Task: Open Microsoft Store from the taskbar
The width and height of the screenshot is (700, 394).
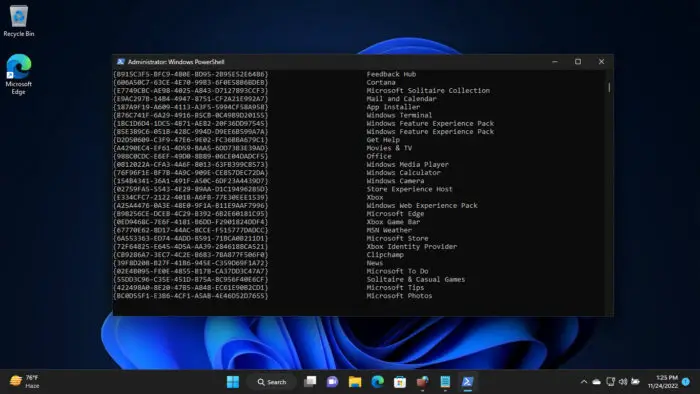Action: pos(400,382)
